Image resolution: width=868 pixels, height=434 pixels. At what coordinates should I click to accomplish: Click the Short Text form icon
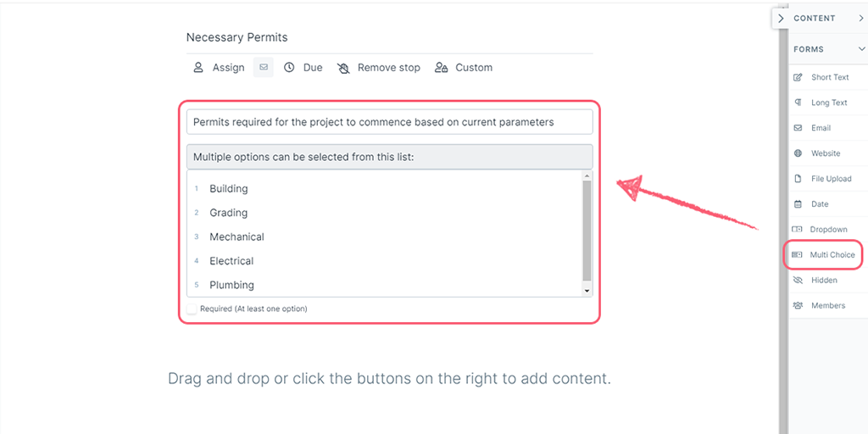tap(798, 77)
